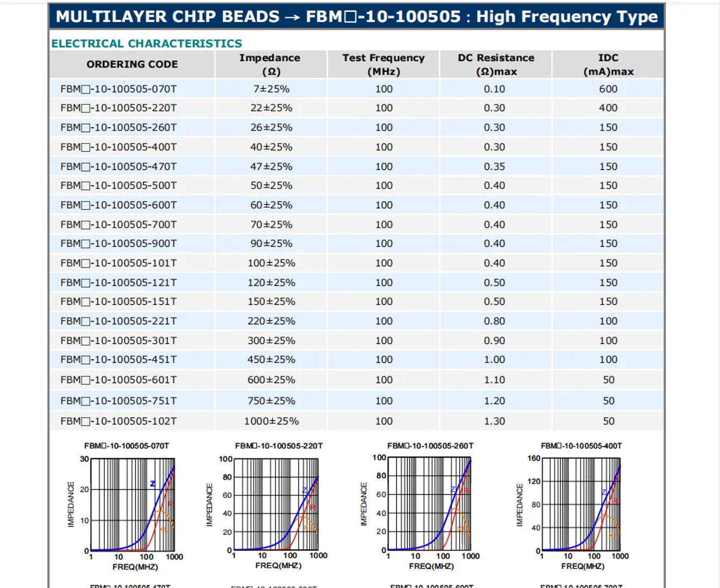Click the 'IMPEDANCE' axis label of the 220T graph
The height and width of the screenshot is (588, 720).
209,505
